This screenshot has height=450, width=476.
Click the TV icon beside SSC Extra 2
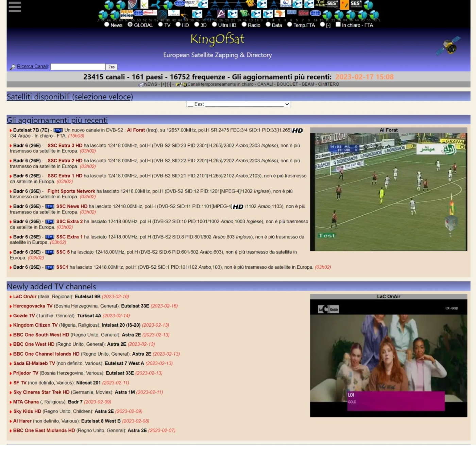pyautogui.click(x=50, y=222)
